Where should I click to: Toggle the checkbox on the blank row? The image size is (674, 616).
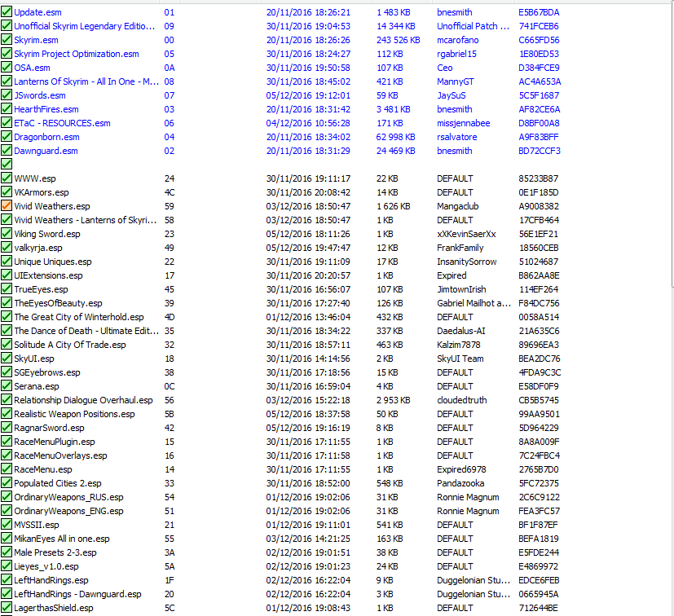click(x=7, y=165)
